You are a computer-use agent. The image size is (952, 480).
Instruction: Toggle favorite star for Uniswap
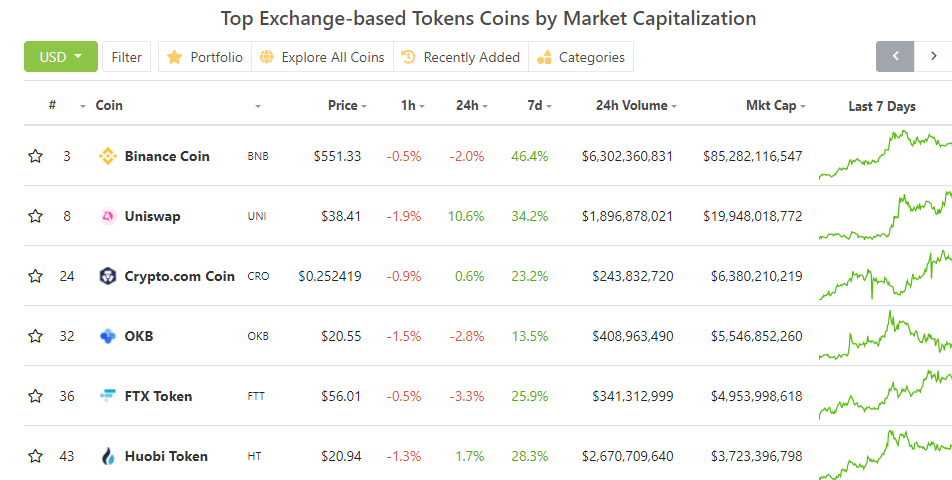36,216
